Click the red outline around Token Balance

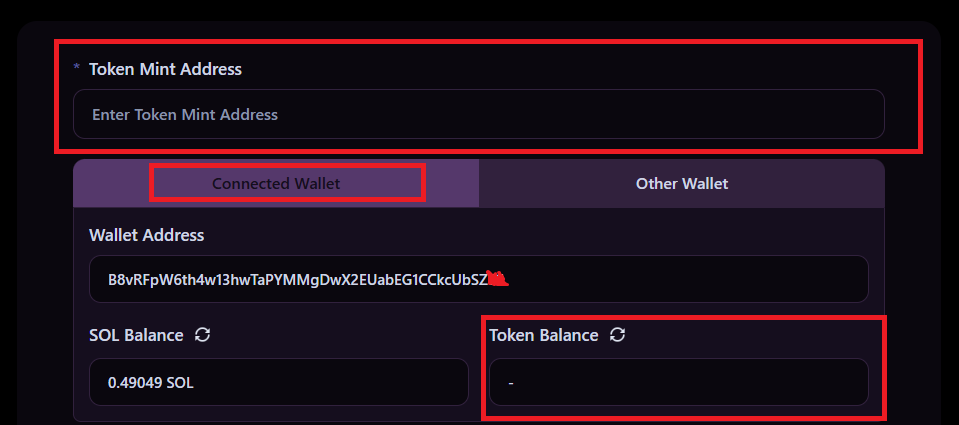(x=883, y=366)
